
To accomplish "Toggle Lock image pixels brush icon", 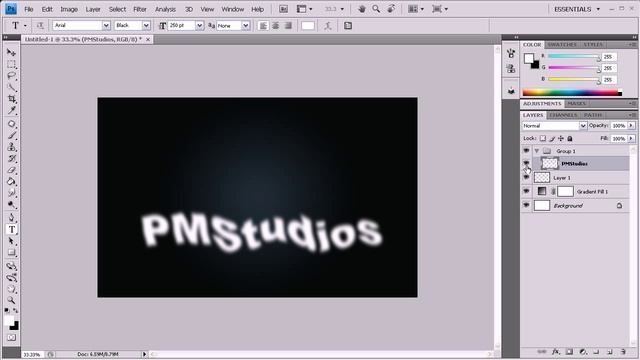I will tap(552, 138).
